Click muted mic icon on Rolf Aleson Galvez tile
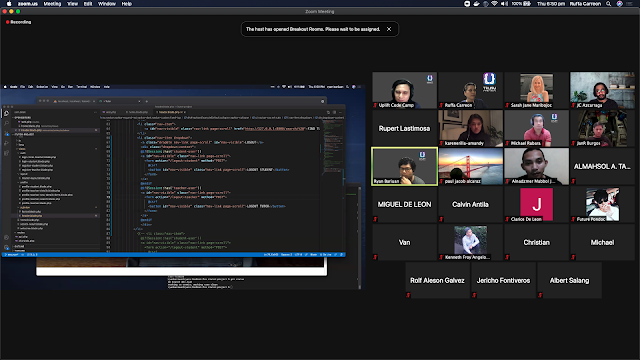Image resolution: width=640 pixels, height=360 pixels. pos(408,295)
